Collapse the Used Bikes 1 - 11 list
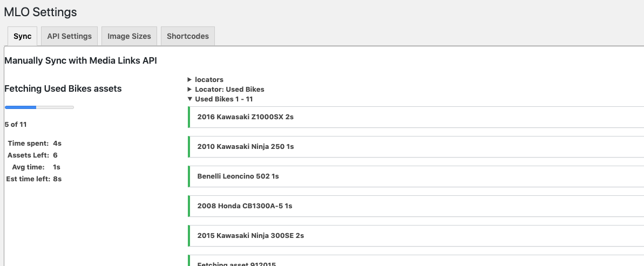The image size is (644, 266). pyautogui.click(x=190, y=99)
